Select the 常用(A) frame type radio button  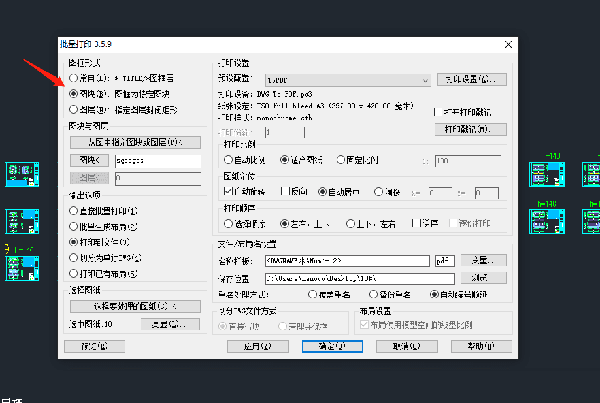coord(73,78)
